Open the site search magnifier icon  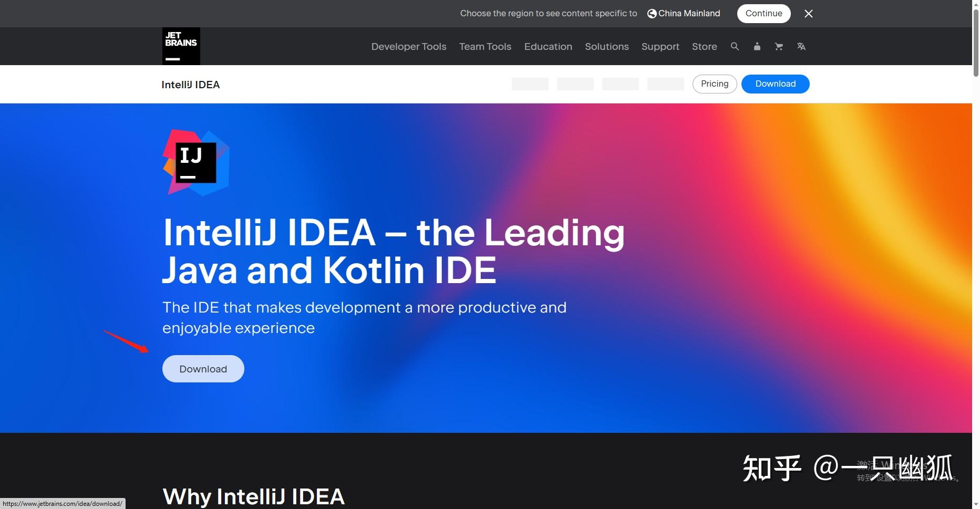pyautogui.click(x=735, y=46)
